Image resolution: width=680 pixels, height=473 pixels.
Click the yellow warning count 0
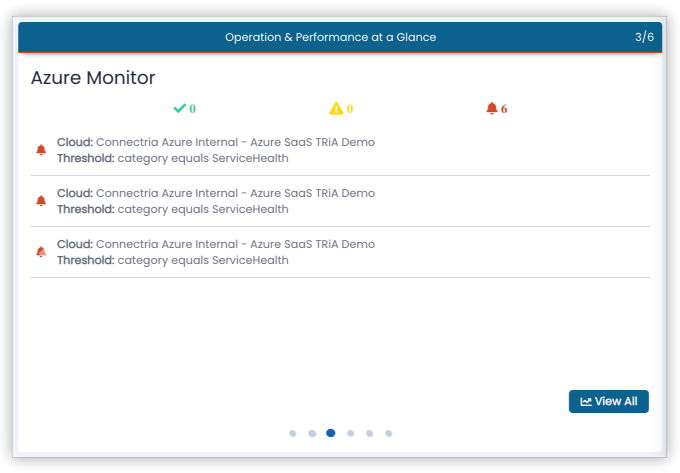[350, 108]
